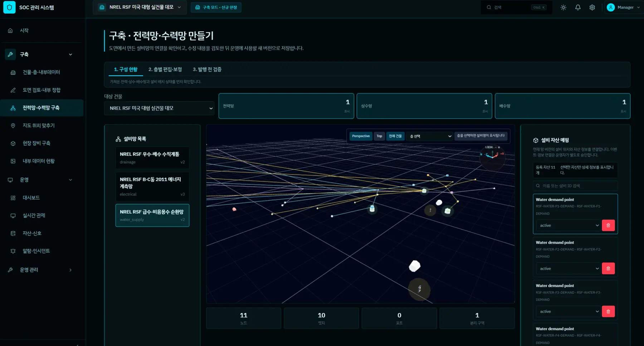Image resolution: width=644 pixels, height=346 pixels.
Task: Click the wrench icon next to 구축
Action: (x=10, y=54)
